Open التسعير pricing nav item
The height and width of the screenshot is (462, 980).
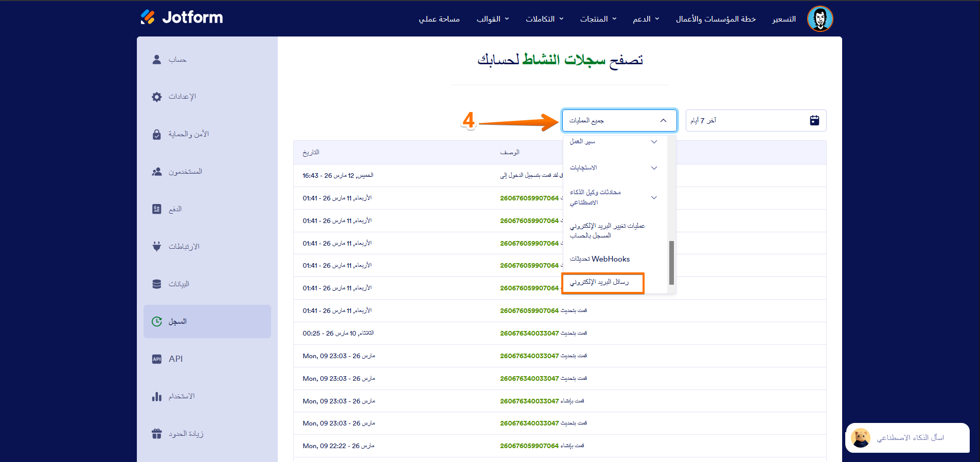(x=784, y=19)
